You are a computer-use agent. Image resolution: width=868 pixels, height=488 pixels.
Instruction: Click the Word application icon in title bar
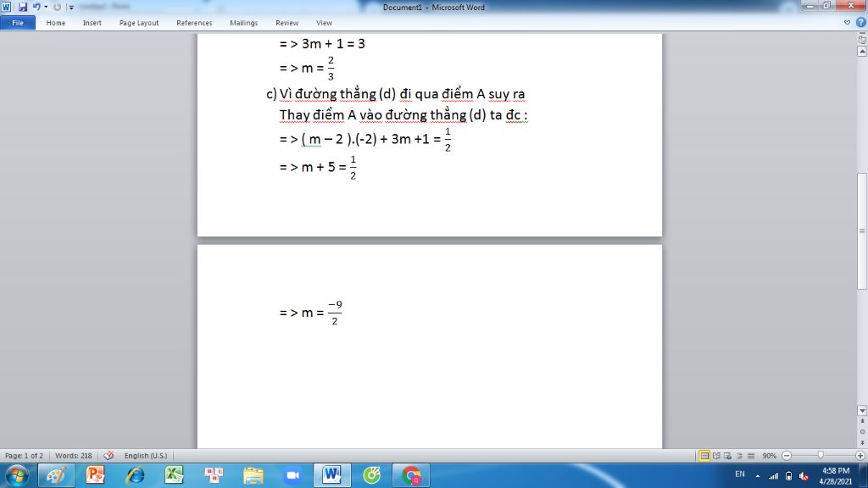6,7
